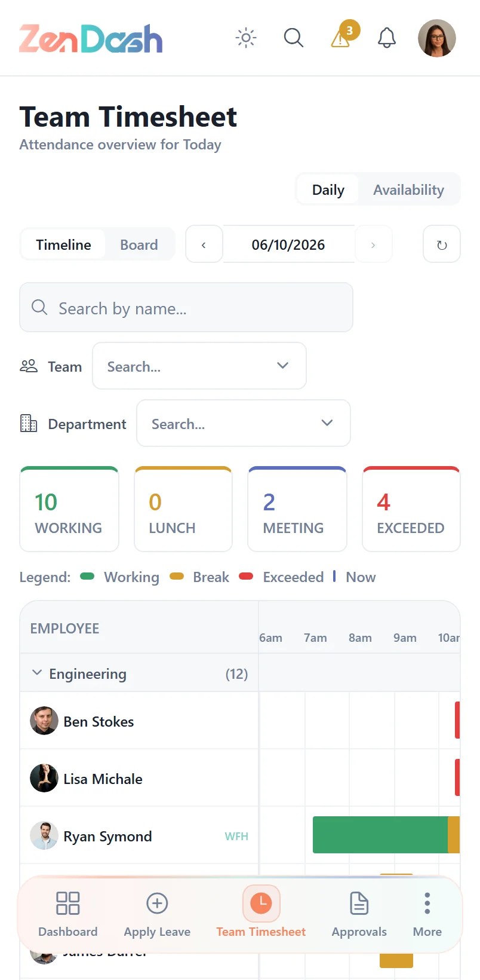Open Apply Leave from bottom navigation
Screen dimensions: 480x980
click(157, 914)
